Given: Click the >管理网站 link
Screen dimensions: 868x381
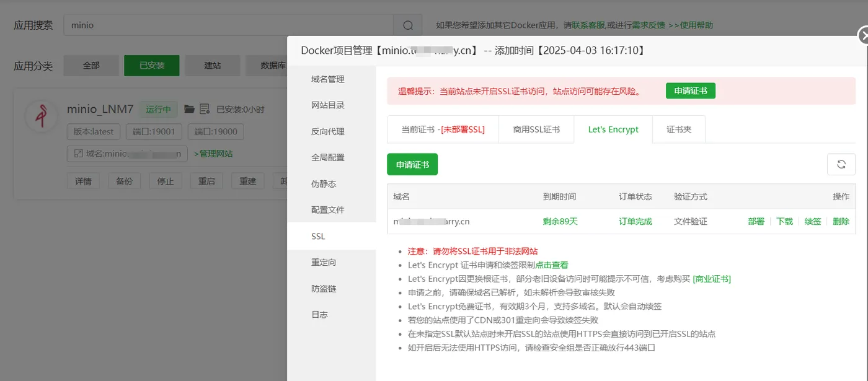Looking at the screenshot, I should (x=213, y=154).
